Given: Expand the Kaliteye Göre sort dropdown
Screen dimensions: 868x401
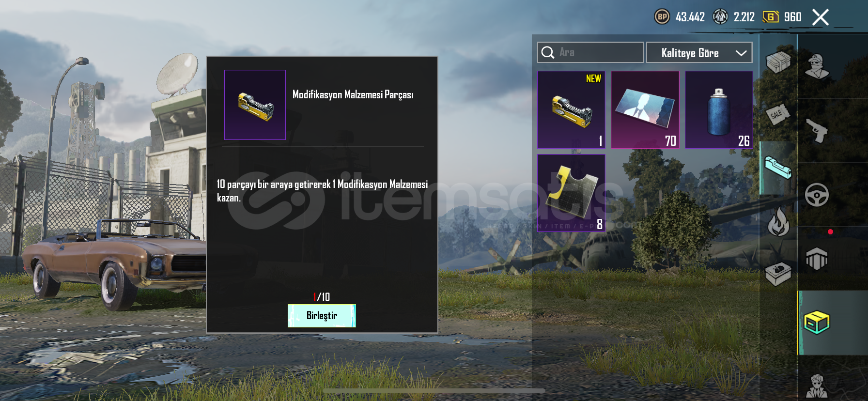Looking at the screenshot, I should pyautogui.click(x=699, y=52).
